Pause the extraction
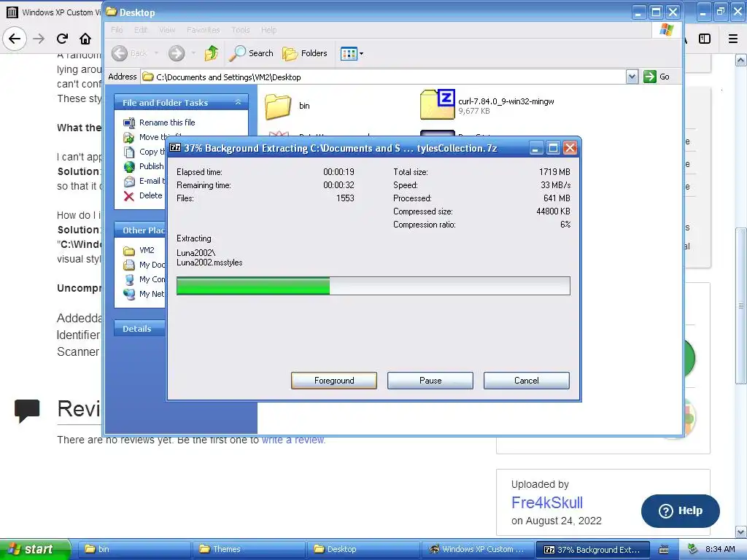The width and height of the screenshot is (747, 560). pos(430,381)
